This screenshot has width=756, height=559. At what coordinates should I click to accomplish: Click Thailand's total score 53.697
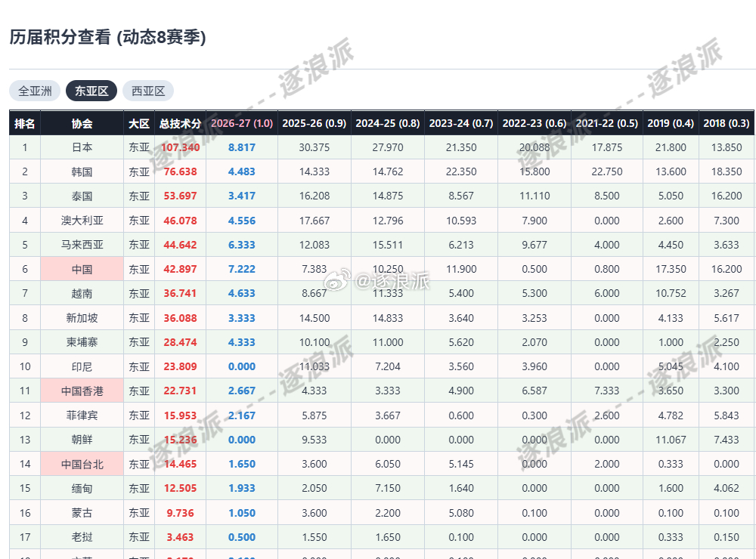[x=181, y=196]
